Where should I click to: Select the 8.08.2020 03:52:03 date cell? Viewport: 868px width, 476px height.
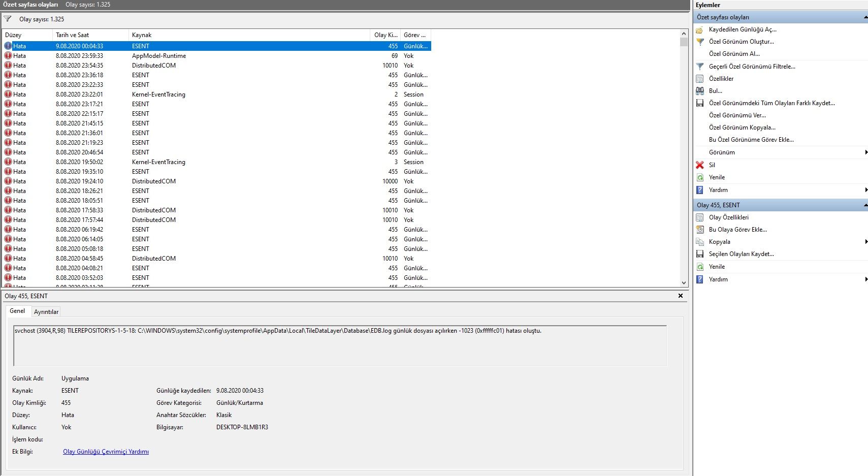point(79,278)
